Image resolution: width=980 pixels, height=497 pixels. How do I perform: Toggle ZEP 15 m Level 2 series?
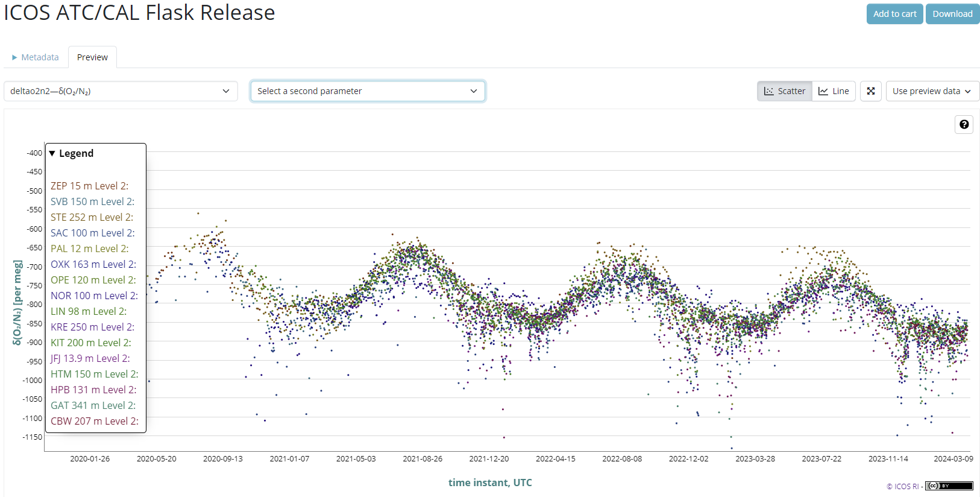(90, 186)
